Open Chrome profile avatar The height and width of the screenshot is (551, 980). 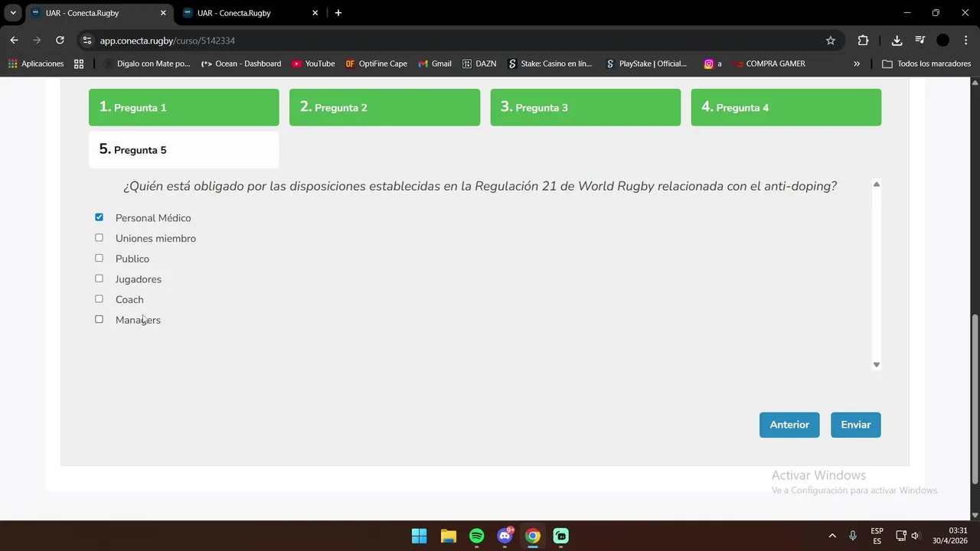(x=943, y=41)
